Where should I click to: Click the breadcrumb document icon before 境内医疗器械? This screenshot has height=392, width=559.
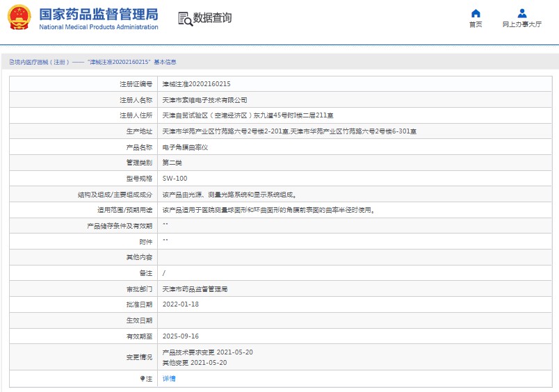(11, 62)
